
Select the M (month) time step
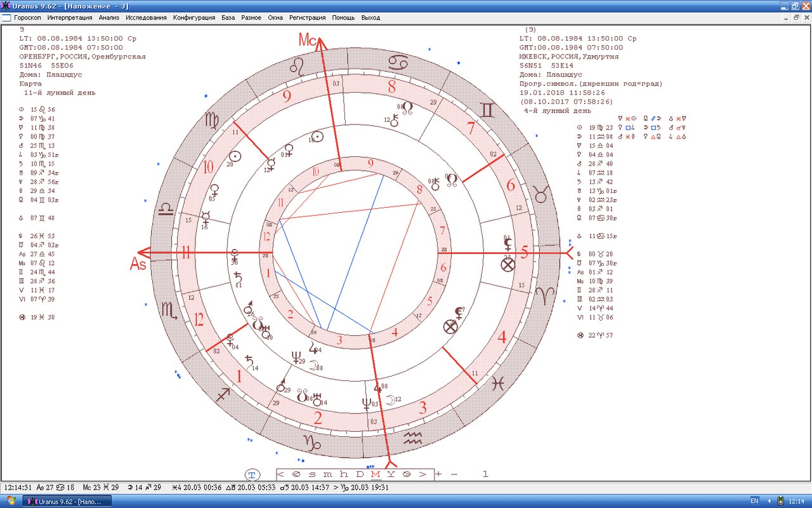[x=375, y=475]
